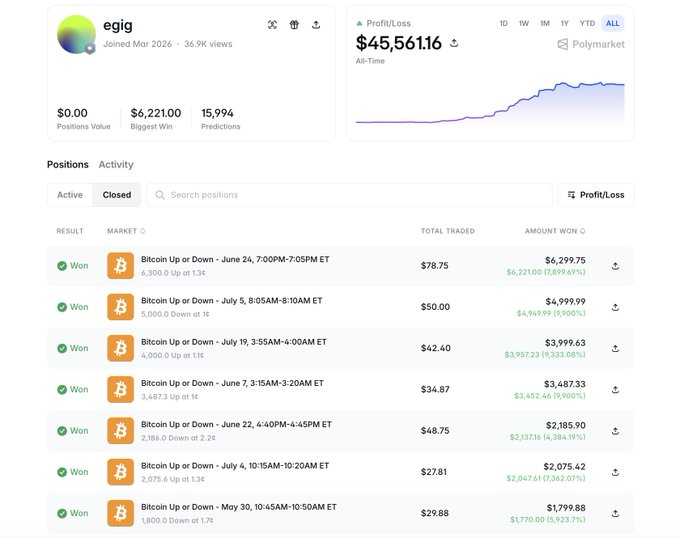Sort by the MARKET column header
Viewport: 680px width, 538px height.
126,231
